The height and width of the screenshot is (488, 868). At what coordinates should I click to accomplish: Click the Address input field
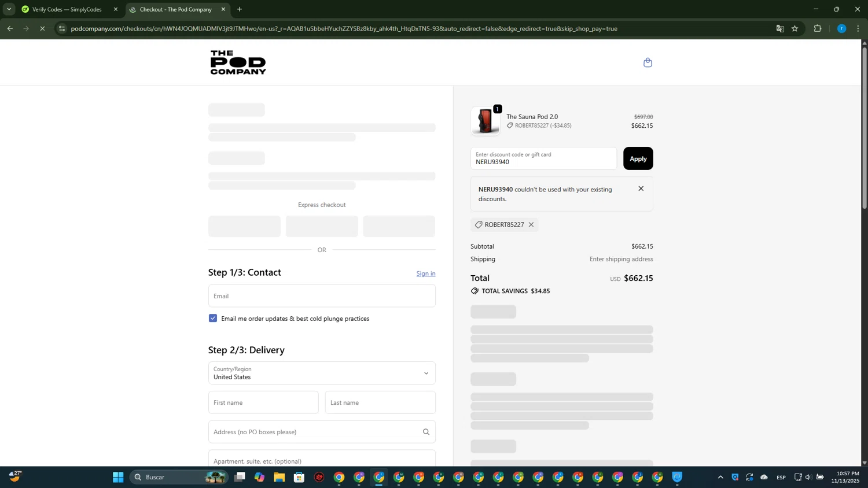322,432
